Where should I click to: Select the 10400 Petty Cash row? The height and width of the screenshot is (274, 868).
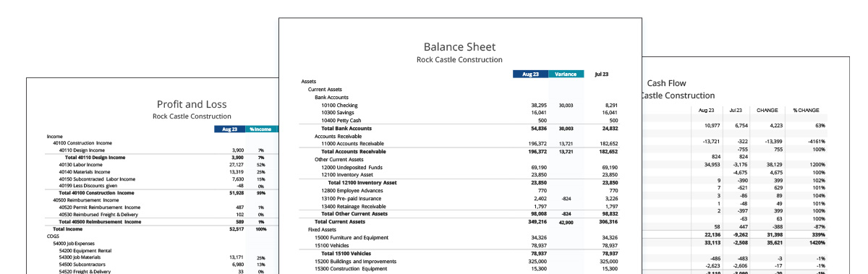pos(460,121)
